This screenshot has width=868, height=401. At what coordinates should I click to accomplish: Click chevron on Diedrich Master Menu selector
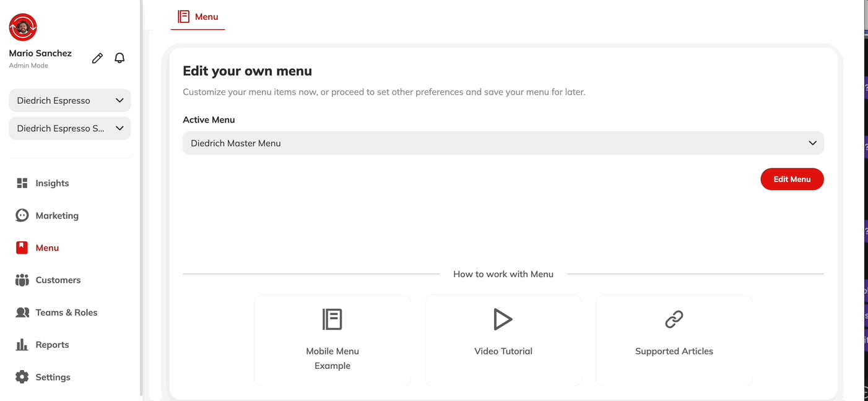(813, 143)
